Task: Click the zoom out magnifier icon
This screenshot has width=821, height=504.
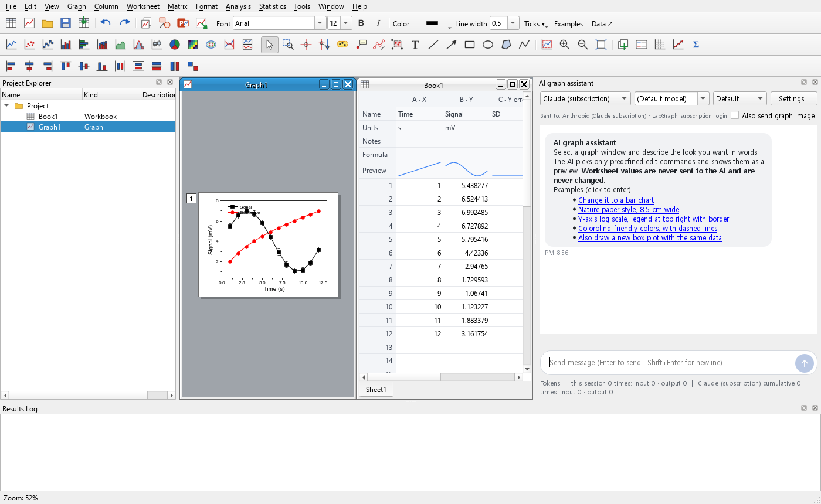Action: (x=583, y=45)
